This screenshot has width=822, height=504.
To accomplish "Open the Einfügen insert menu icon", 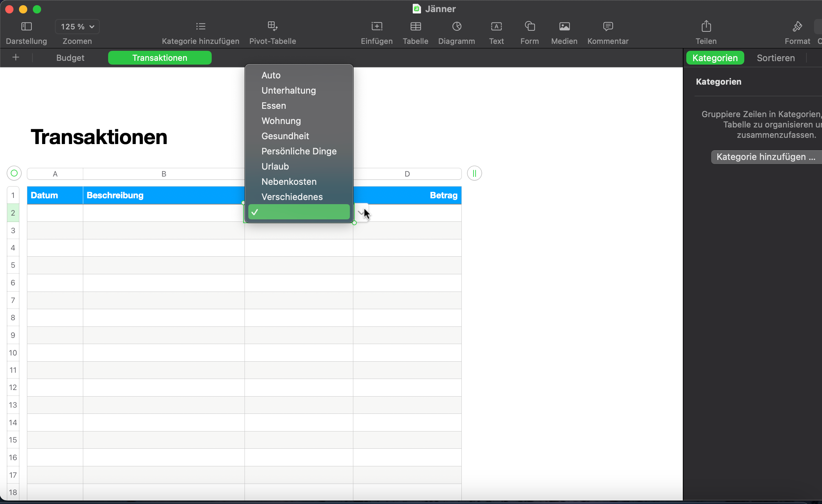I will [376, 27].
